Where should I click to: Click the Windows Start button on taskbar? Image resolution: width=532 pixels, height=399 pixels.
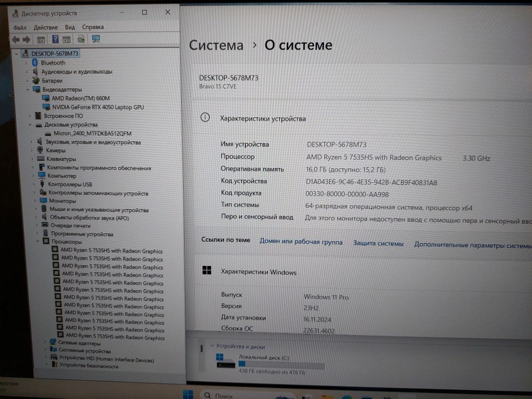(x=188, y=394)
